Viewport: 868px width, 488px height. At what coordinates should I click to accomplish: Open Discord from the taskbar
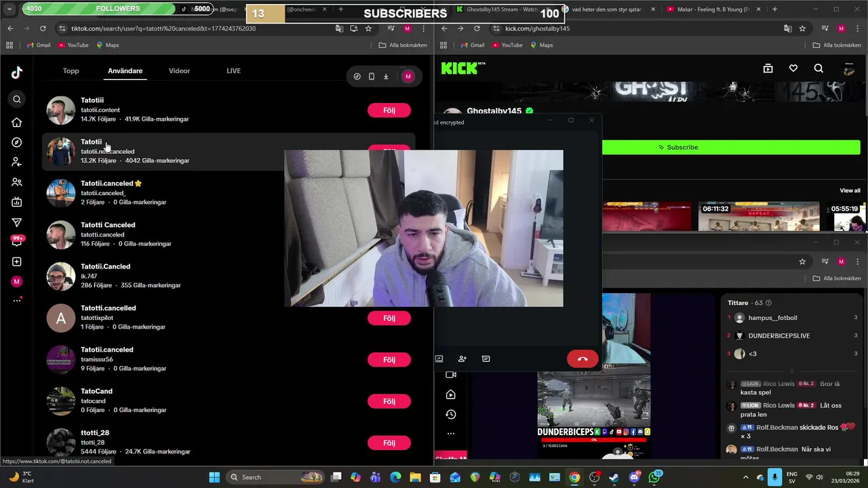(x=635, y=477)
